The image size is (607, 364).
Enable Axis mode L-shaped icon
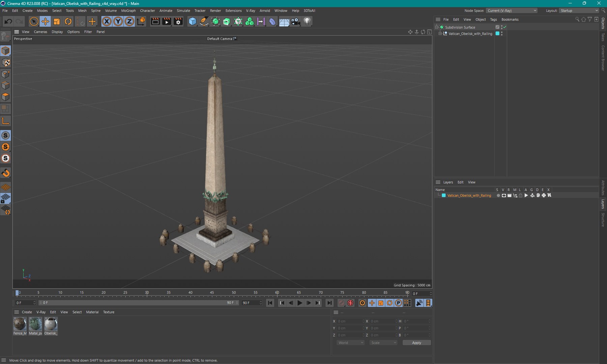click(6, 121)
